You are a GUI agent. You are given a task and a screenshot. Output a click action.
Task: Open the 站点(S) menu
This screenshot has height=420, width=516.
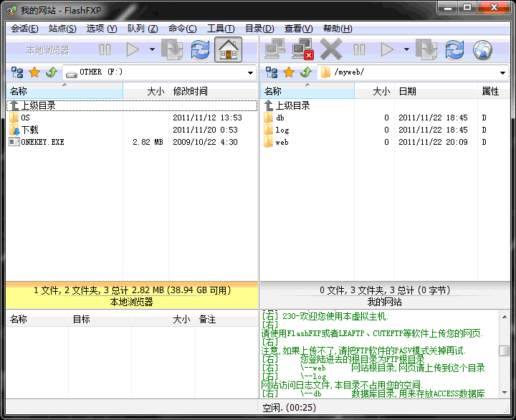62,29
